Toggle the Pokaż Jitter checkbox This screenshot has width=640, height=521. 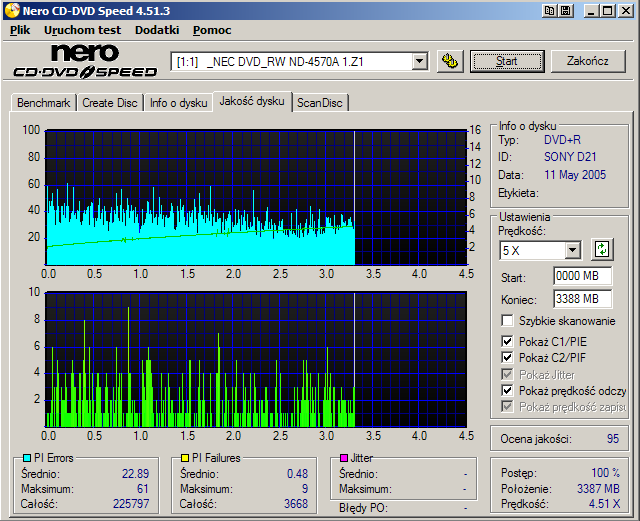507,374
